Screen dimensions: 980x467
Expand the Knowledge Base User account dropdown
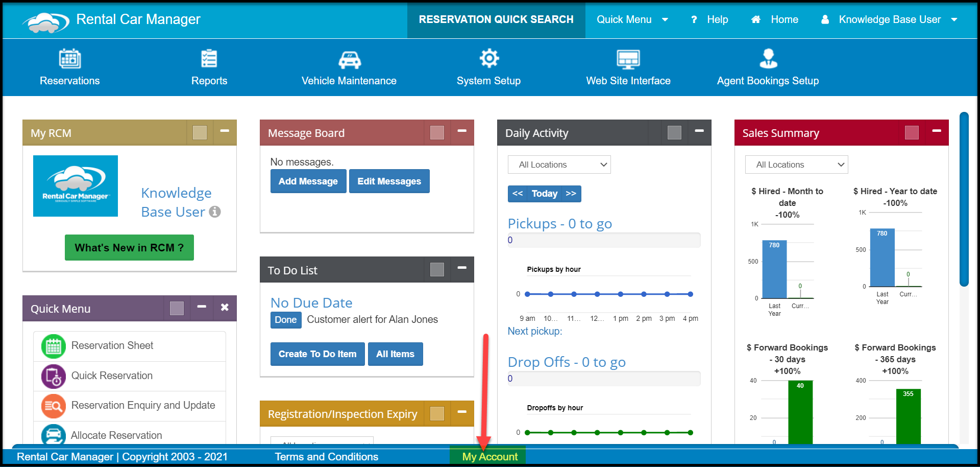pos(954,19)
